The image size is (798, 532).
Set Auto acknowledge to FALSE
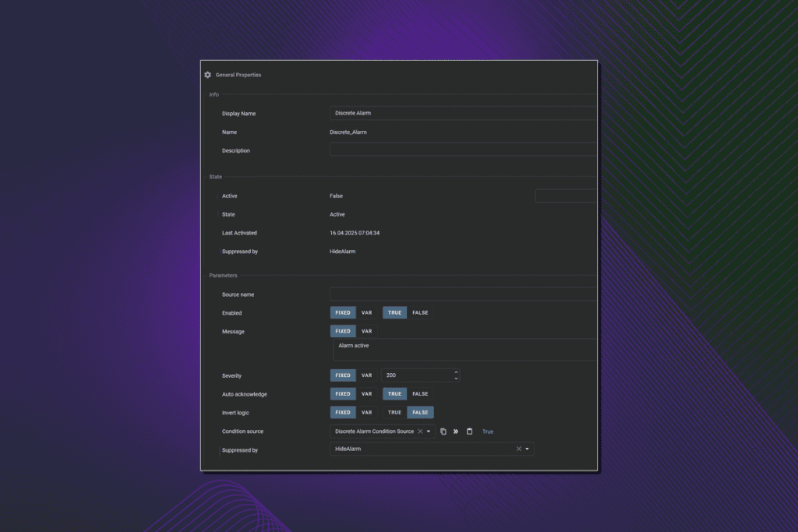click(x=420, y=393)
